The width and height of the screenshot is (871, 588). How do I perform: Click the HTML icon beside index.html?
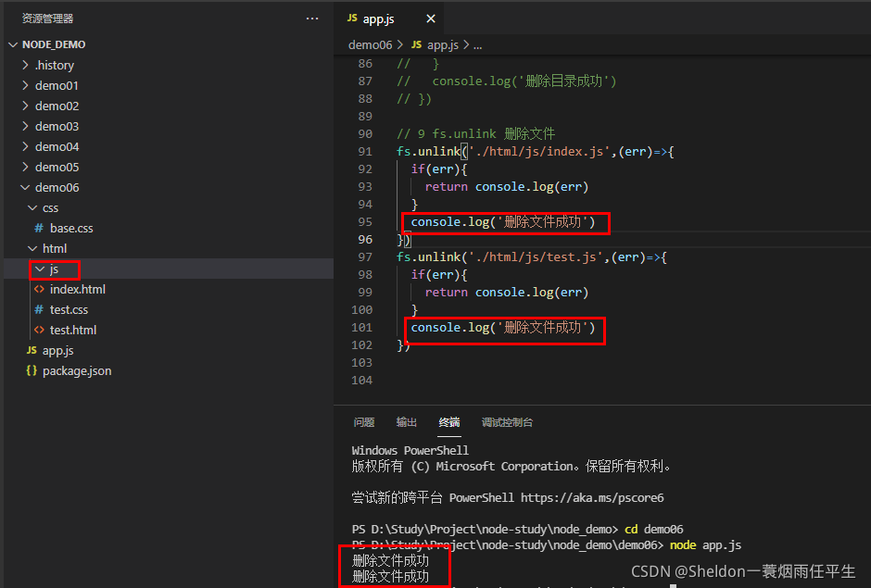[39, 289]
